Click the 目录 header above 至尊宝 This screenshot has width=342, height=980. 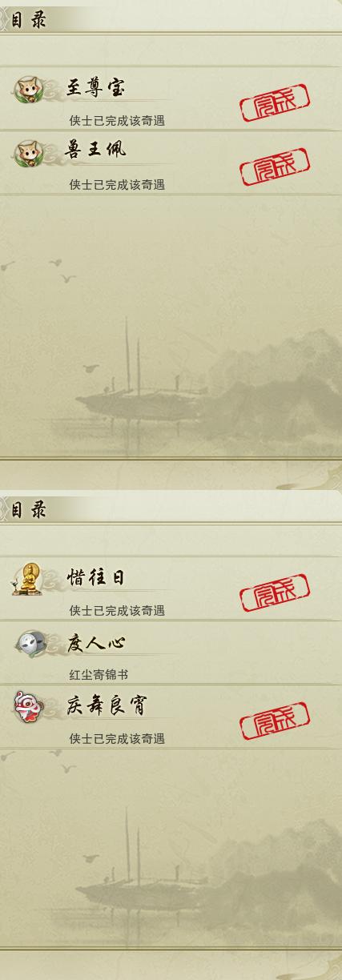pos(28,20)
